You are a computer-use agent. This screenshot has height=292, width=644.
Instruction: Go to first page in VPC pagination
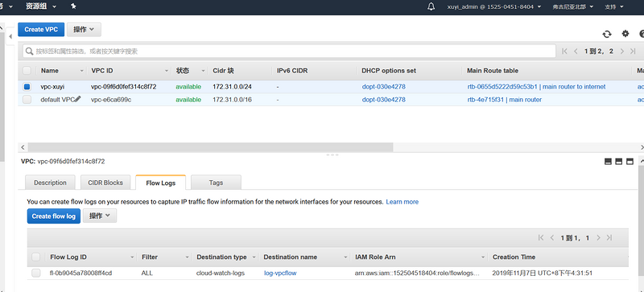click(565, 51)
